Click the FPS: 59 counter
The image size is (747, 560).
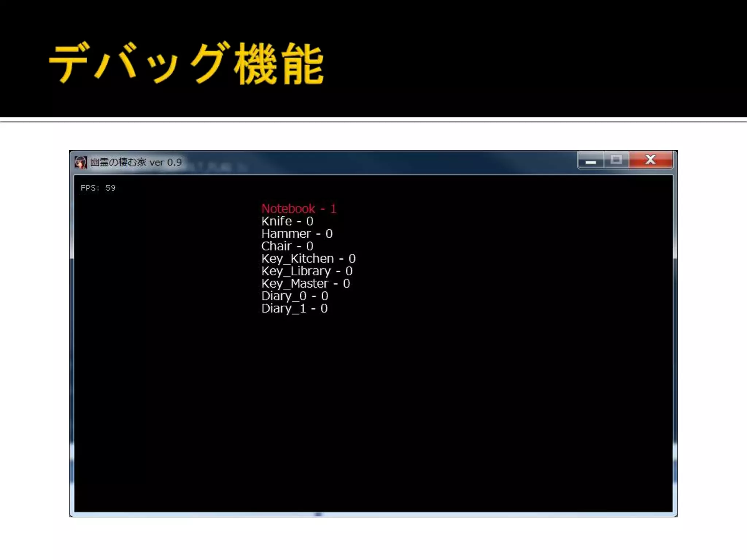pyautogui.click(x=98, y=188)
